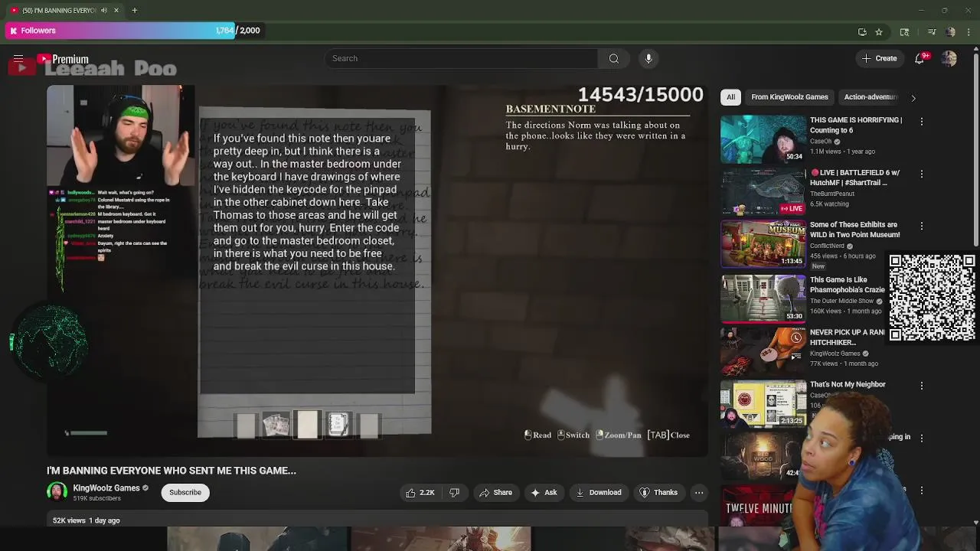
Task: Open options for THIS GAME IS HORRIFYING video
Action: point(921,122)
